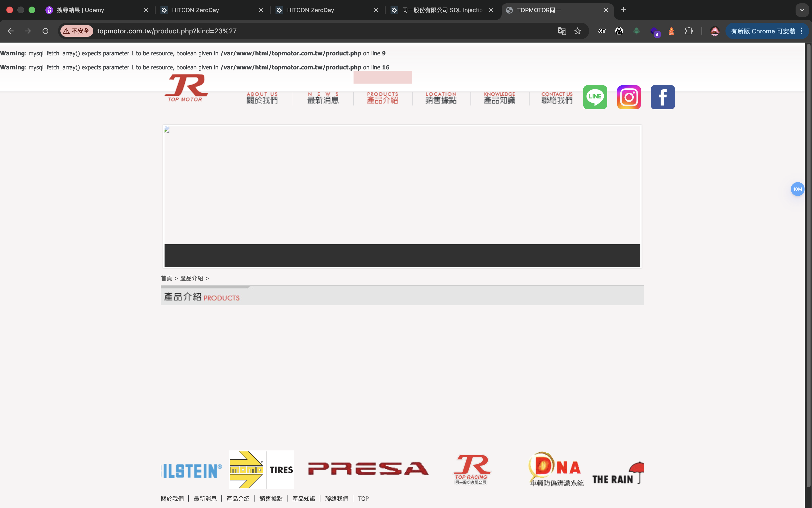Close the TOPMOTOR同一 tab
This screenshot has width=812, height=508.
606,10
